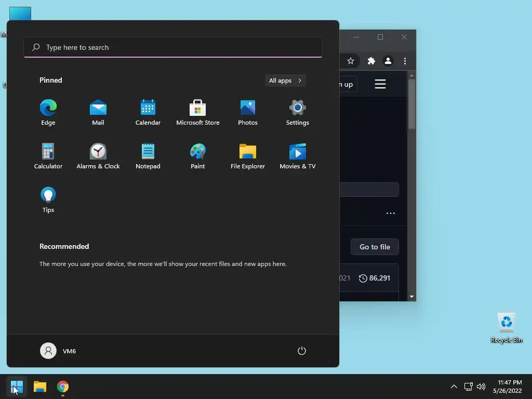The width and height of the screenshot is (532, 399).
Task: Click the Chrome page vertical scrollbar thumb
Action: pos(411,104)
